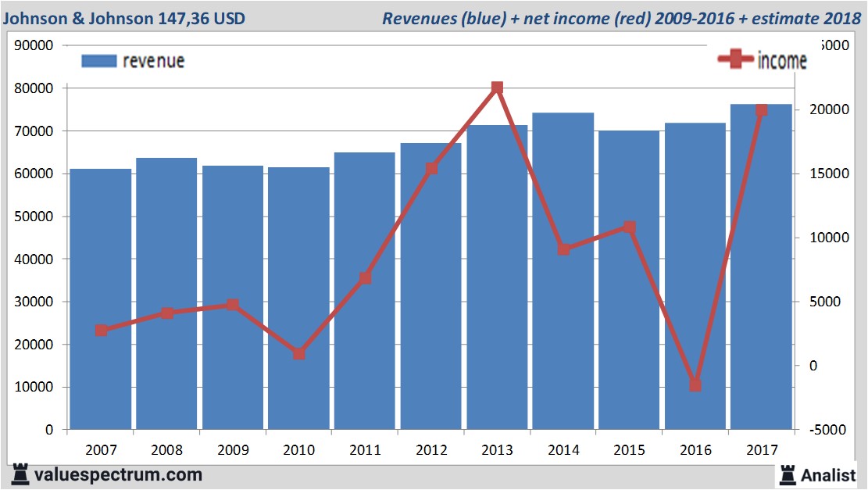868x490 pixels.
Task: Click the 2007 x-axis label
Action: click(x=101, y=449)
